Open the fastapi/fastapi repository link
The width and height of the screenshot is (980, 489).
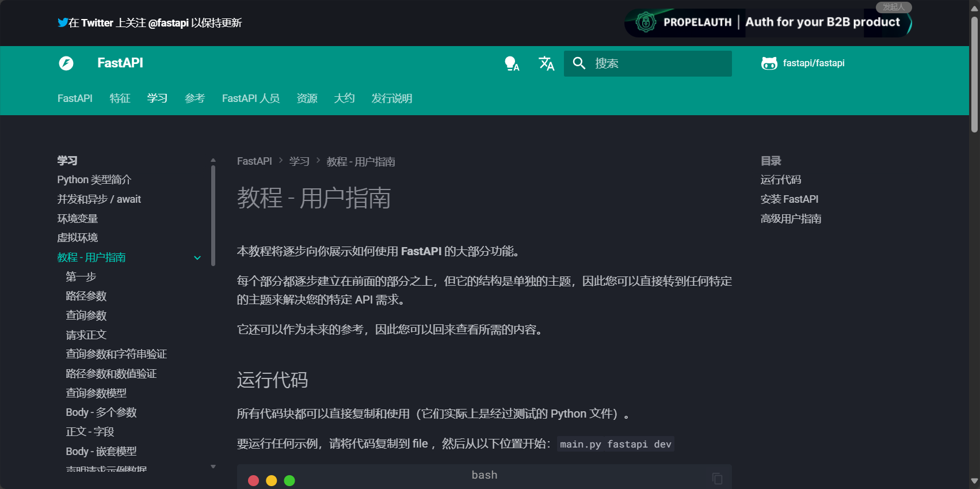coord(803,63)
